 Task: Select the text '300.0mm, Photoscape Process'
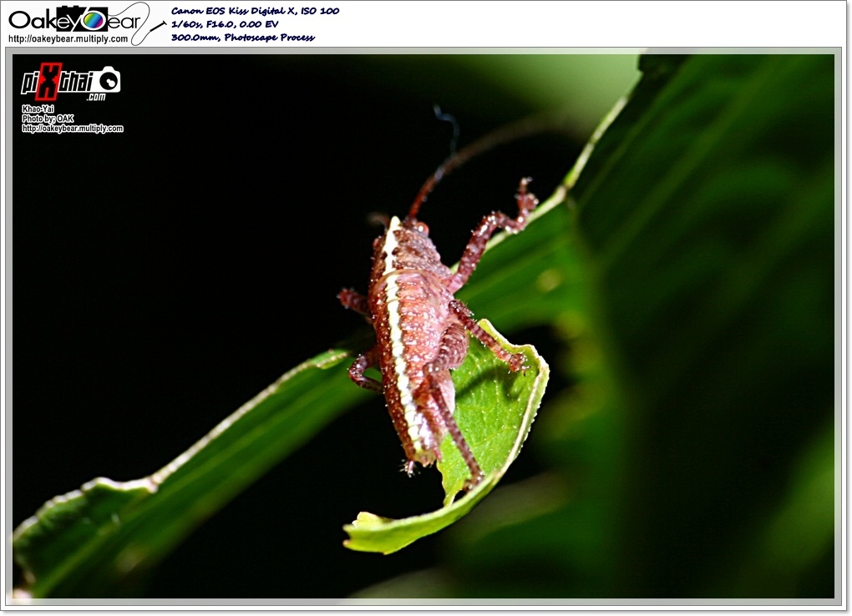tap(243, 38)
